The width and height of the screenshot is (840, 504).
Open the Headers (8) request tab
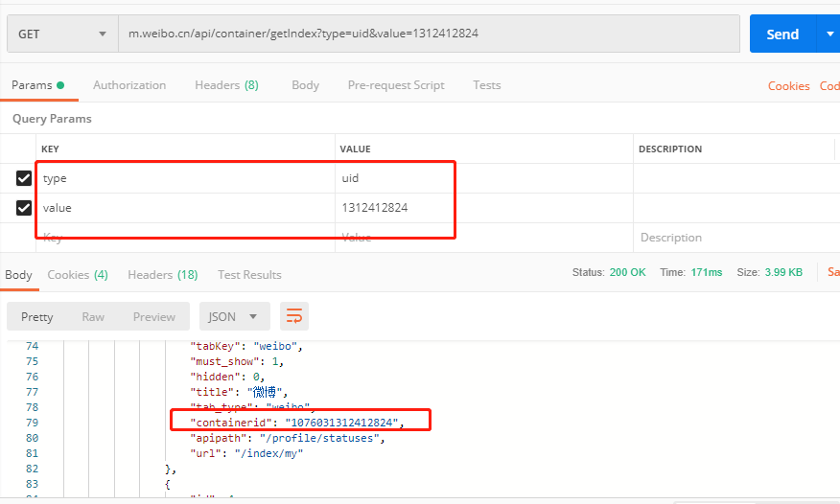tap(226, 85)
